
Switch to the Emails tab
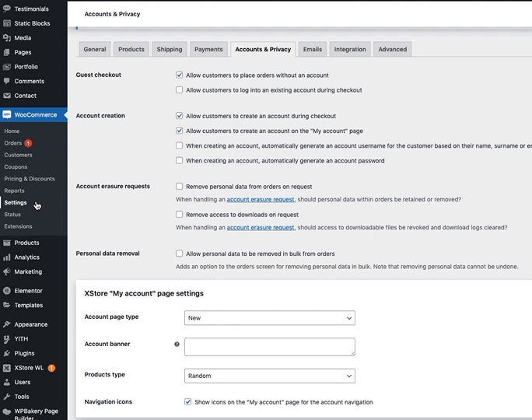point(313,49)
